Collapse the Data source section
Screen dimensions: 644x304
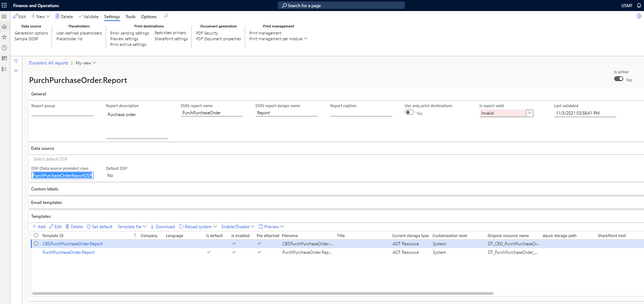tap(43, 148)
